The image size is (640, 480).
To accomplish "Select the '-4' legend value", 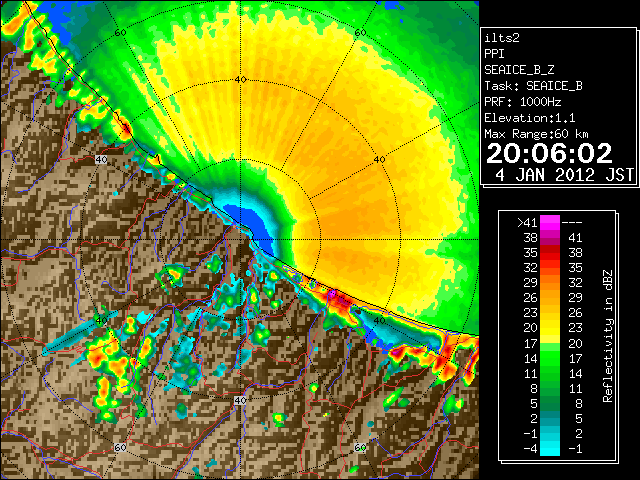I will click(530, 449).
